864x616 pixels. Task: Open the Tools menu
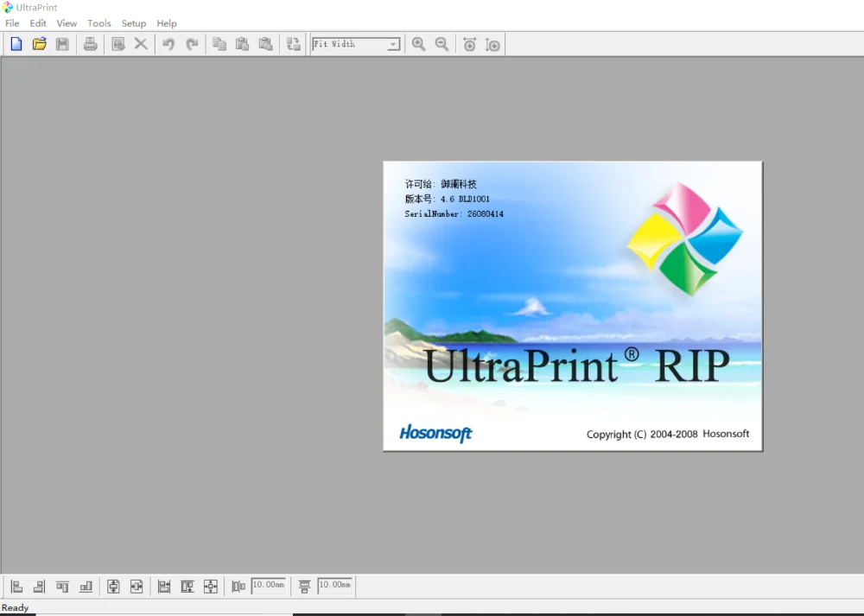[99, 23]
